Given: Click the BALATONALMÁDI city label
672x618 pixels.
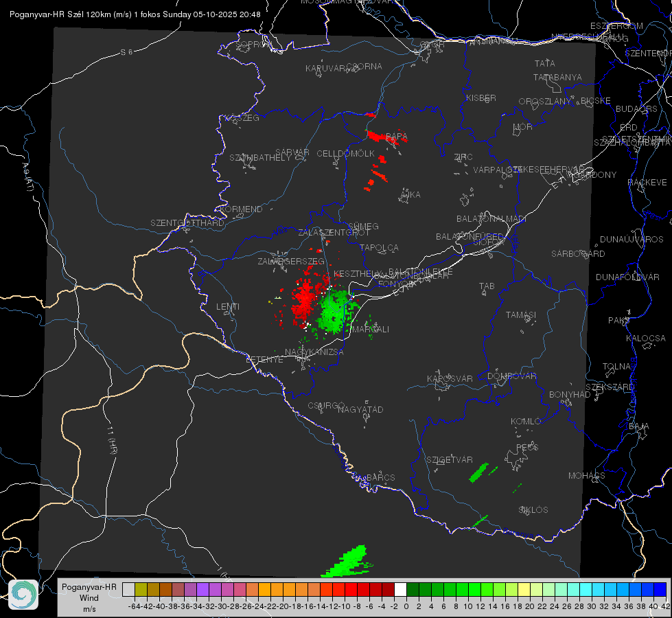Looking at the screenshot, I should (491, 219).
